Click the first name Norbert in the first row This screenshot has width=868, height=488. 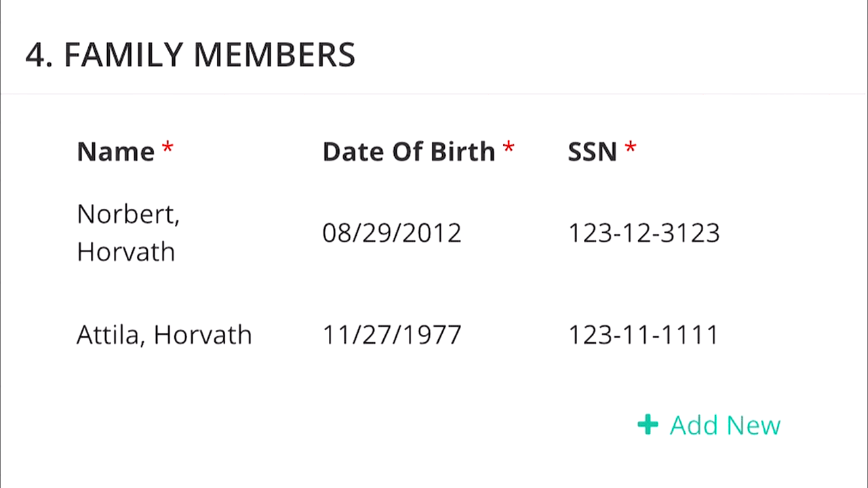pyautogui.click(x=127, y=214)
